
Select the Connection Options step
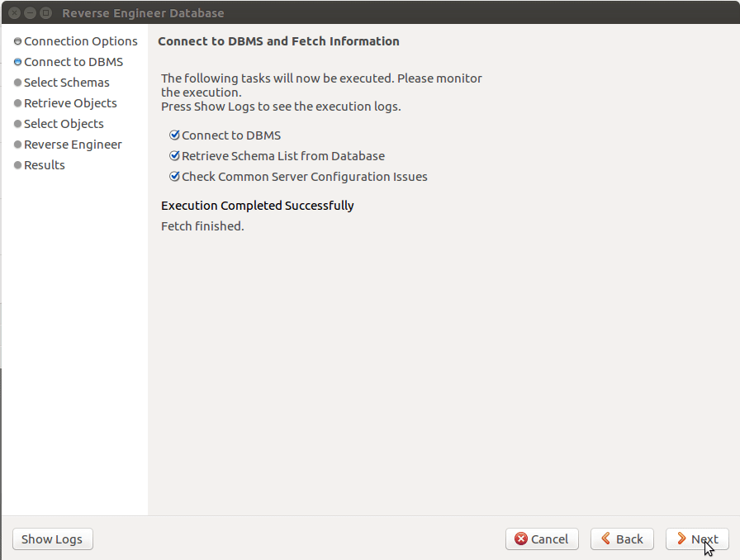click(x=80, y=41)
